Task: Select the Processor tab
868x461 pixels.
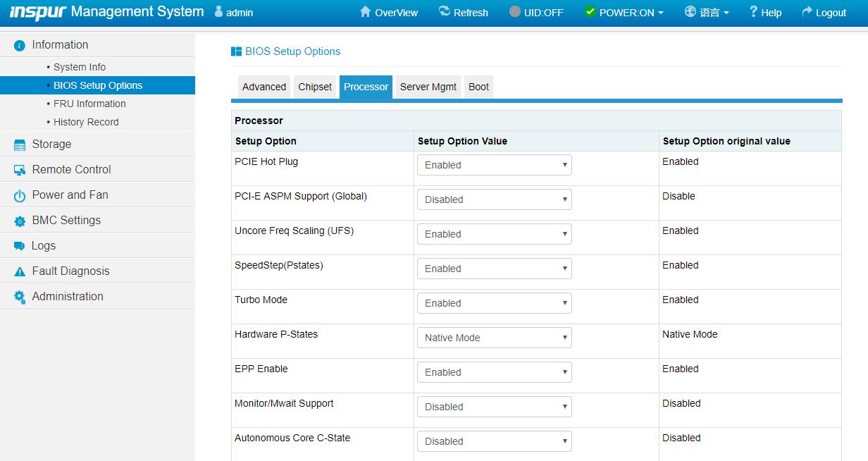Action: point(366,87)
